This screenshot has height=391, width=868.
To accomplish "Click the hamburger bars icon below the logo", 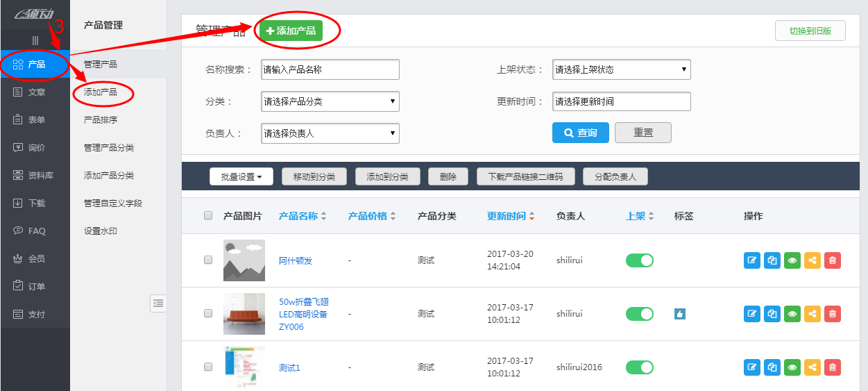I will [x=35, y=40].
